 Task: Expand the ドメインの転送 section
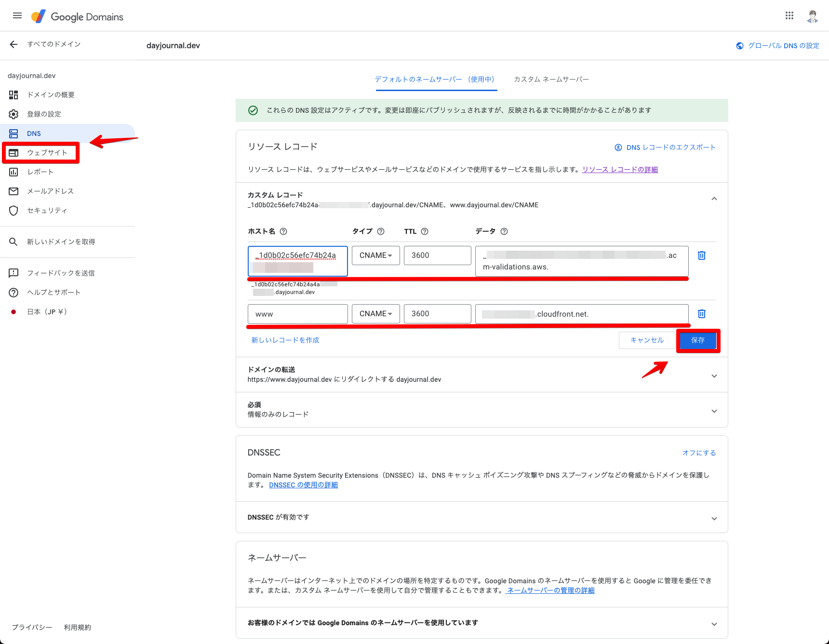pyautogui.click(x=714, y=376)
